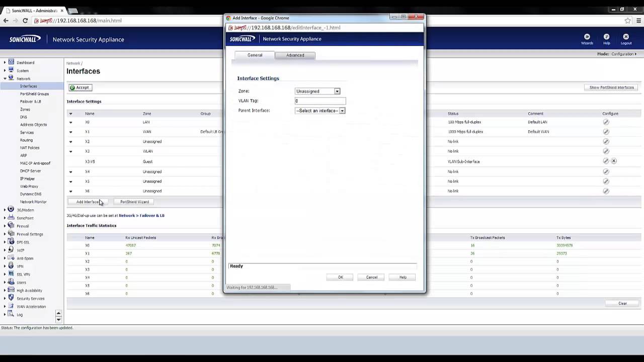
Task: Click the Accept button
Action: click(79, 87)
